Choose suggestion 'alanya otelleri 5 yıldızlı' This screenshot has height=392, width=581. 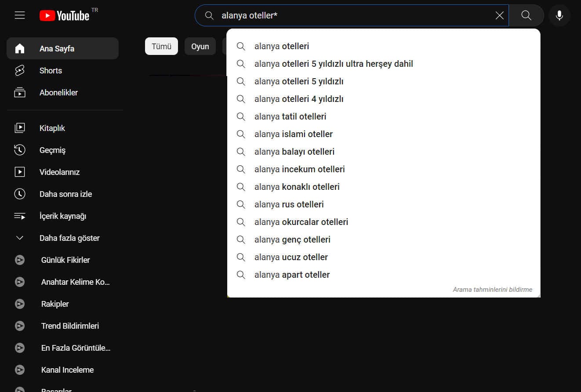383,81
